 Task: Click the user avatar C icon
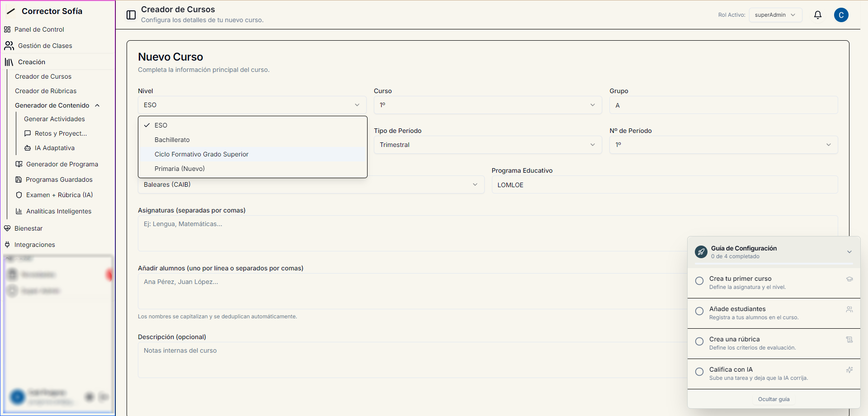(841, 15)
